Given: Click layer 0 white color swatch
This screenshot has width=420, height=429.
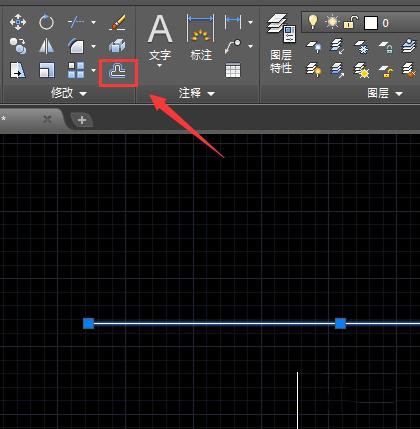Looking at the screenshot, I should pyautogui.click(x=371, y=23).
